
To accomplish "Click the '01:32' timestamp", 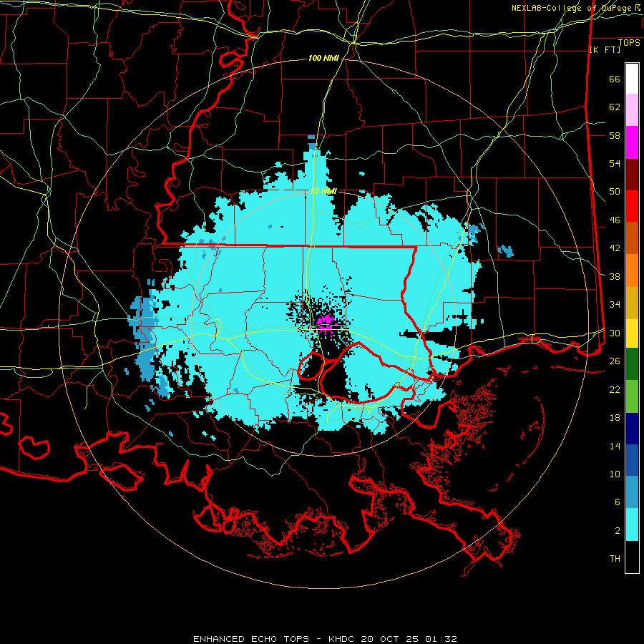I will click(x=441, y=639).
